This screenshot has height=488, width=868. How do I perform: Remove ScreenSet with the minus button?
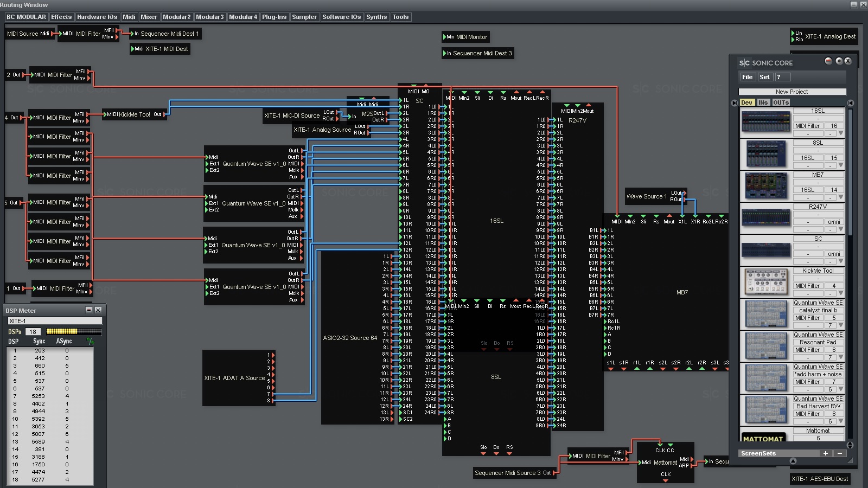pyautogui.click(x=840, y=453)
